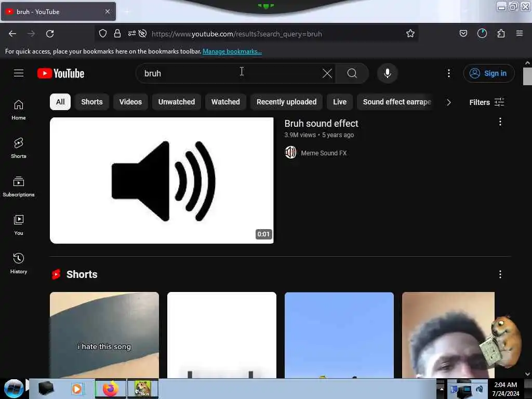Open the YouTube hamburger guide menu
This screenshot has height=399, width=532.
(19, 73)
